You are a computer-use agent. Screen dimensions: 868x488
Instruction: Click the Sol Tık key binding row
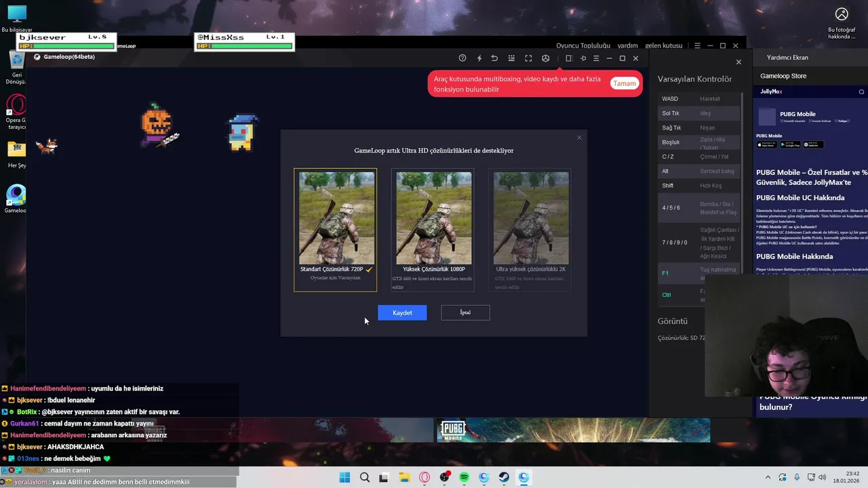pos(698,113)
